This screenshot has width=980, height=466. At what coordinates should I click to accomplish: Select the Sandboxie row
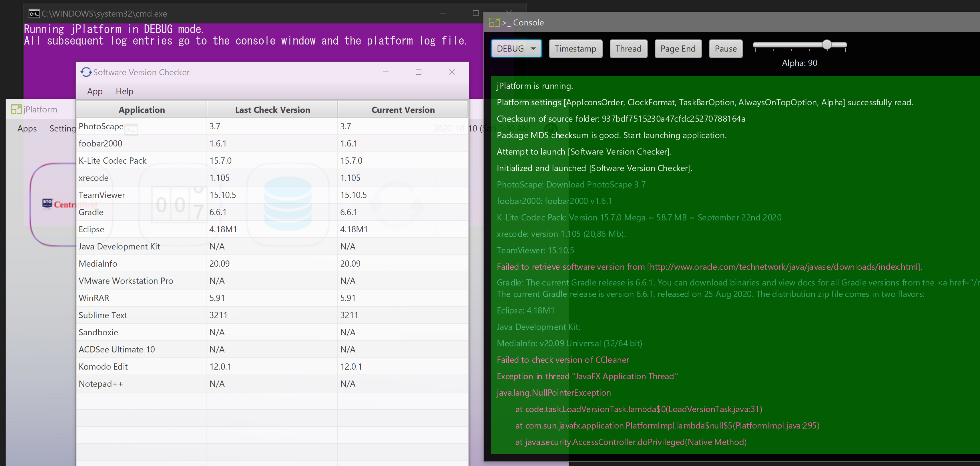[x=272, y=332]
